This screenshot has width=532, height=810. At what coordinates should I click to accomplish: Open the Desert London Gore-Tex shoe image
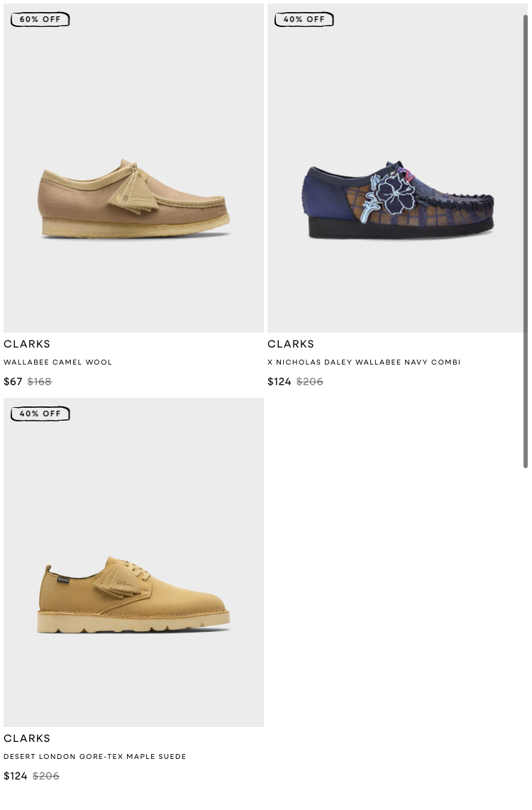[133, 562]
